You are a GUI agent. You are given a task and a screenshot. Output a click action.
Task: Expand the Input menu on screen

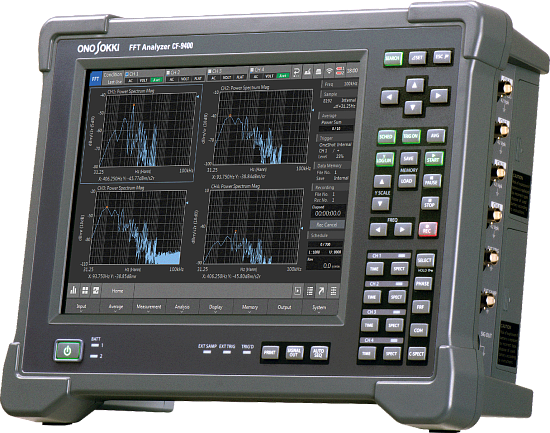pyautogui.click(x=81, y=306)
